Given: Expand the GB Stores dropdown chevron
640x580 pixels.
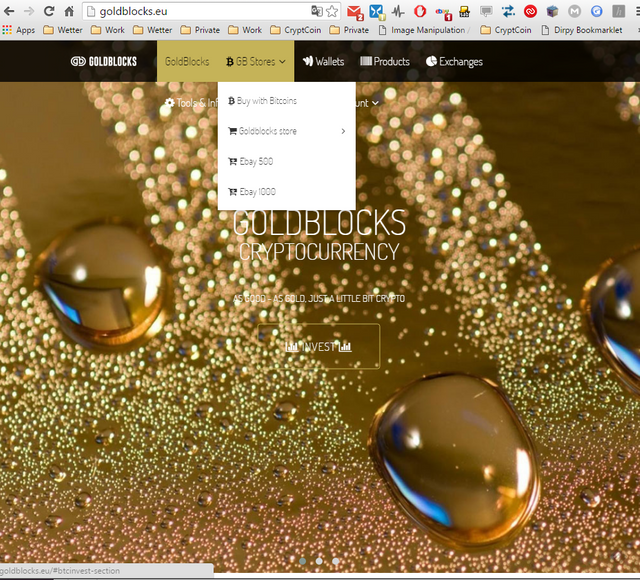Looking at the screenshot, I should (282, 62).
